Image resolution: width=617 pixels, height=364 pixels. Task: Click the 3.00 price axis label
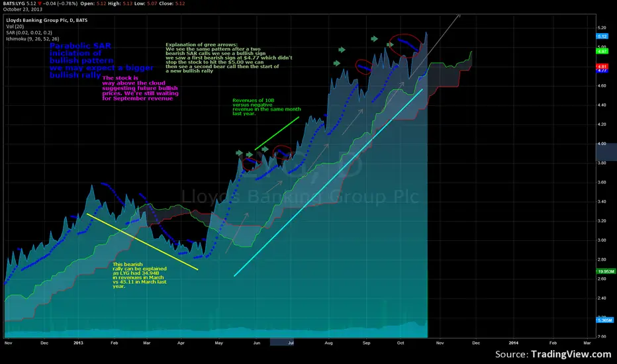[602, 240]
